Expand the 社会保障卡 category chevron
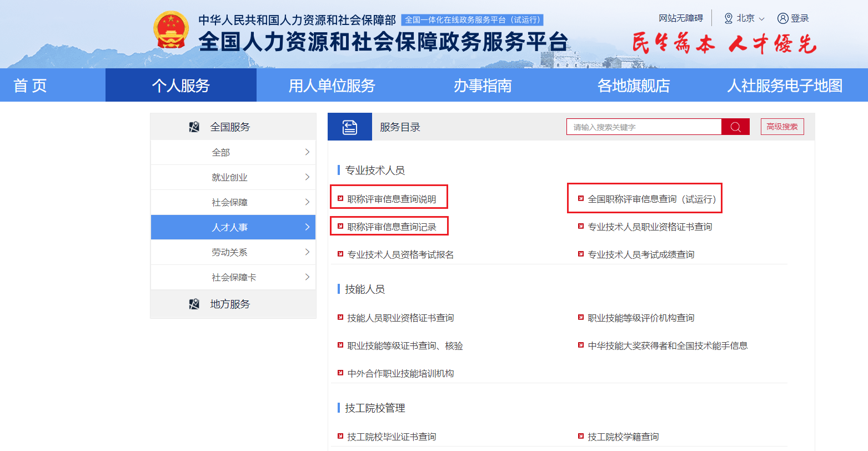The image size is (868, 451). (307, 277)
